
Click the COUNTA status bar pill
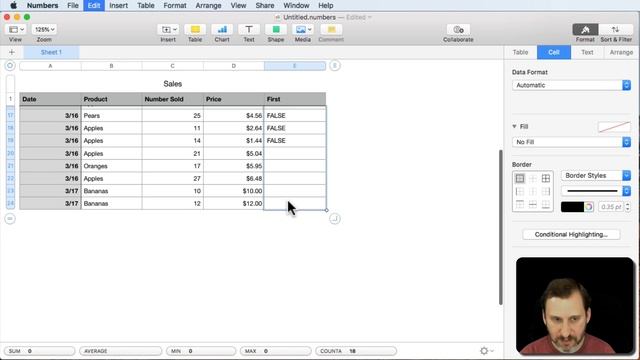click(356, 351)
